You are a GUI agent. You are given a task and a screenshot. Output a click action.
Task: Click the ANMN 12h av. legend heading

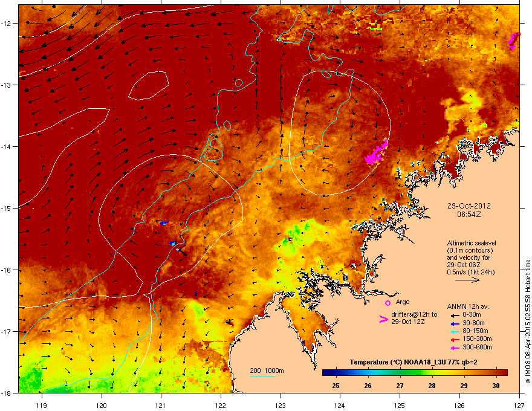coord(468,306)
